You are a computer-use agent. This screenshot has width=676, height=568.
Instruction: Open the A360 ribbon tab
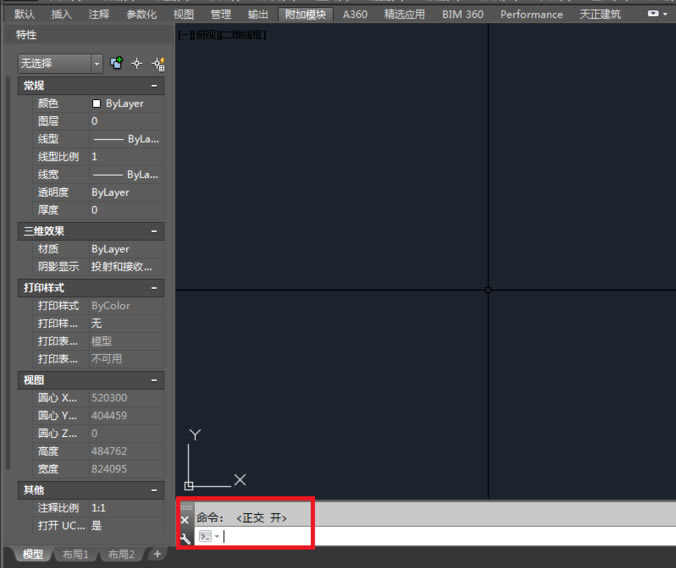tap(355, 15)
